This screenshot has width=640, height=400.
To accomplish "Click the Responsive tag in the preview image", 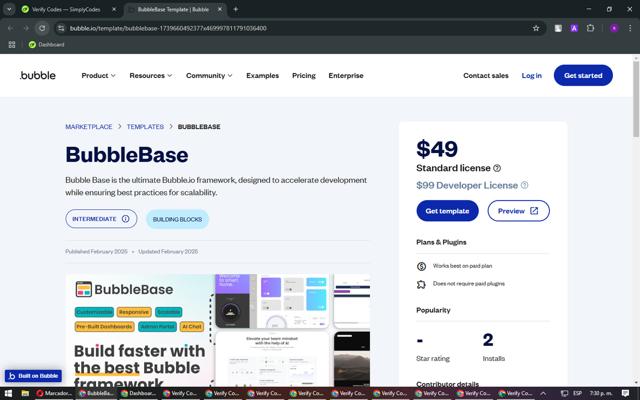I will [x=134, y=312].
